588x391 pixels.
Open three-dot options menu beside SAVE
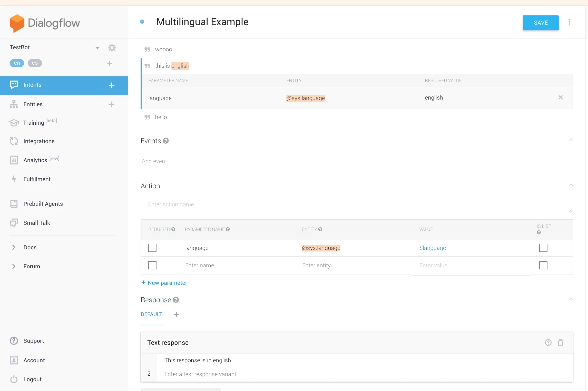point(569,22)
